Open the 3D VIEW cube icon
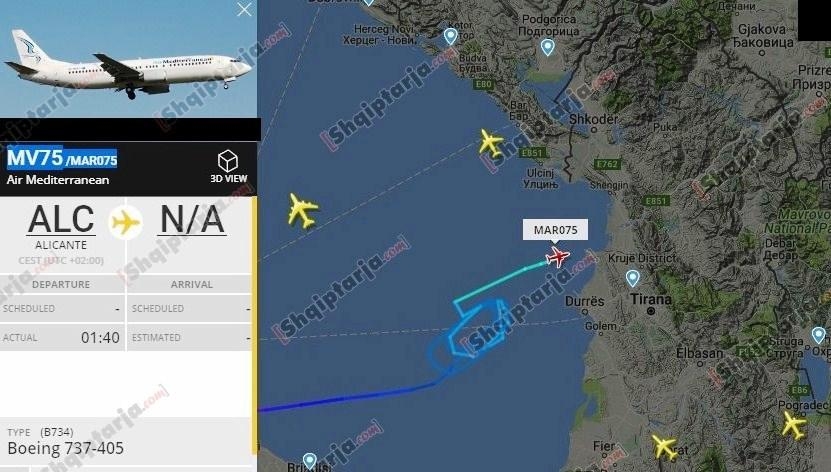The image size is (831, 472). [x=228, y=161]
